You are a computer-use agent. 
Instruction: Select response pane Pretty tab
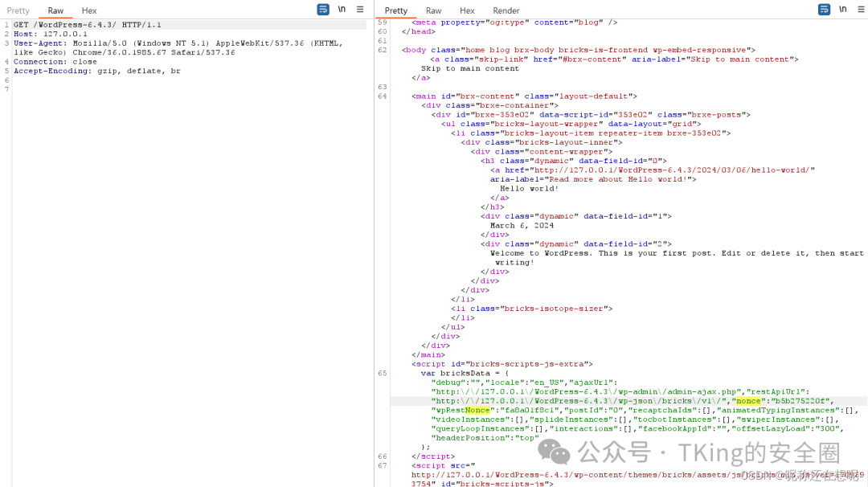395,10
